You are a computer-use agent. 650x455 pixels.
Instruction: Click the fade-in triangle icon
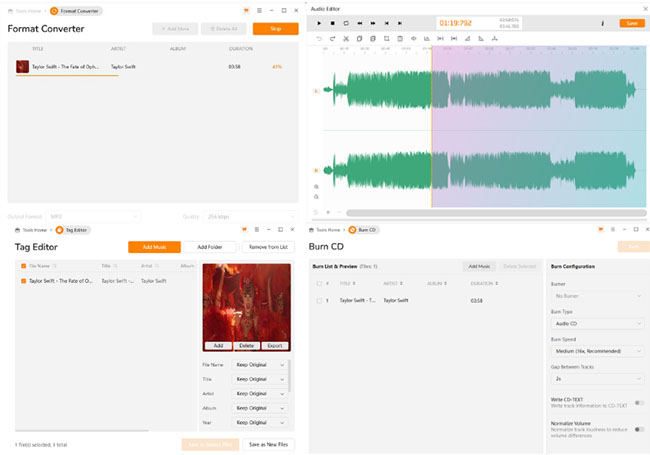pos(468,39)
